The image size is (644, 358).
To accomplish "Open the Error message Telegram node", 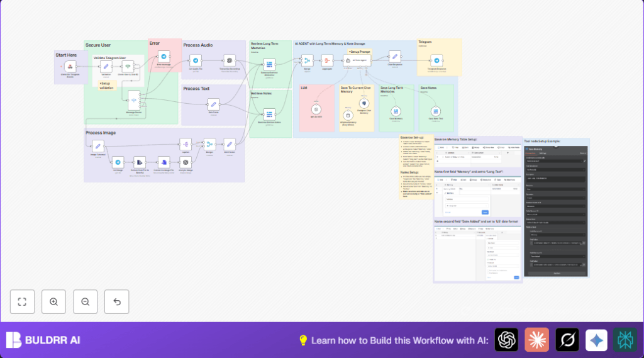I will 164,57.
